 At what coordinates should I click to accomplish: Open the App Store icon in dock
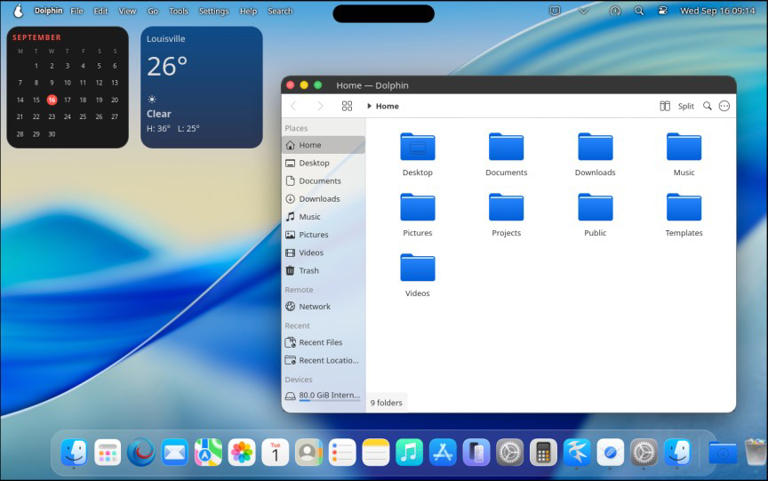click(443, 452)
